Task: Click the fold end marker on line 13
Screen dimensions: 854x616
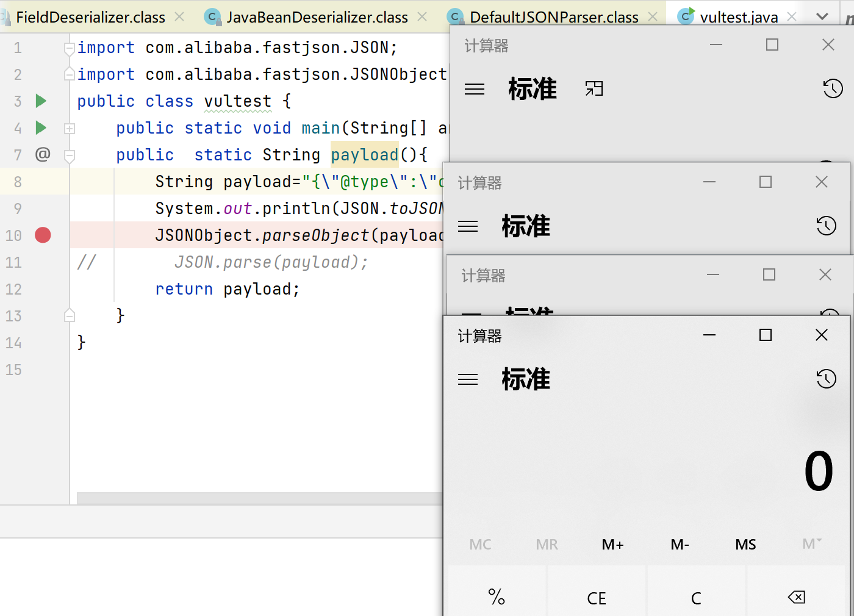Action: [x=70, y=315]
